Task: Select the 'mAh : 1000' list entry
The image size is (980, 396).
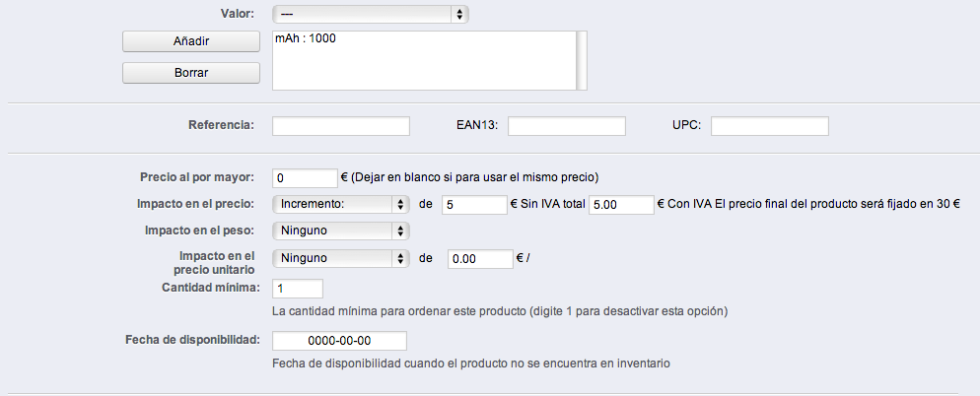Action: (x=306, y=40)
